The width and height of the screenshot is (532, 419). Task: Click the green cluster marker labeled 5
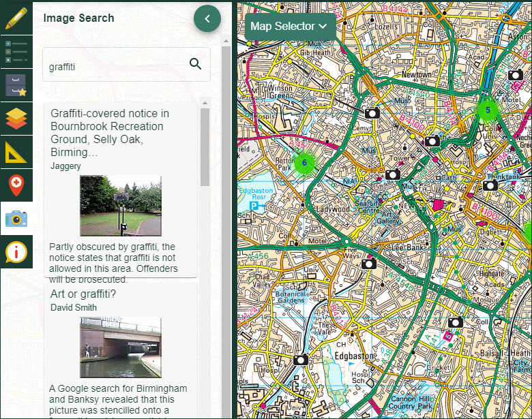click(488, 109)
